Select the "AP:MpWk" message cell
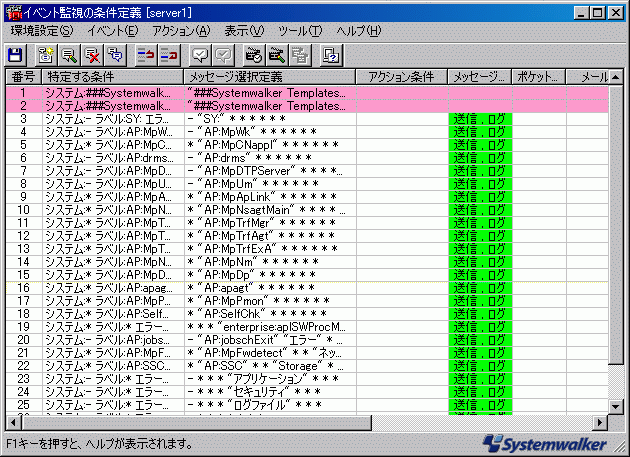This screenshot has width=630, height=457. tap(270, 132)
